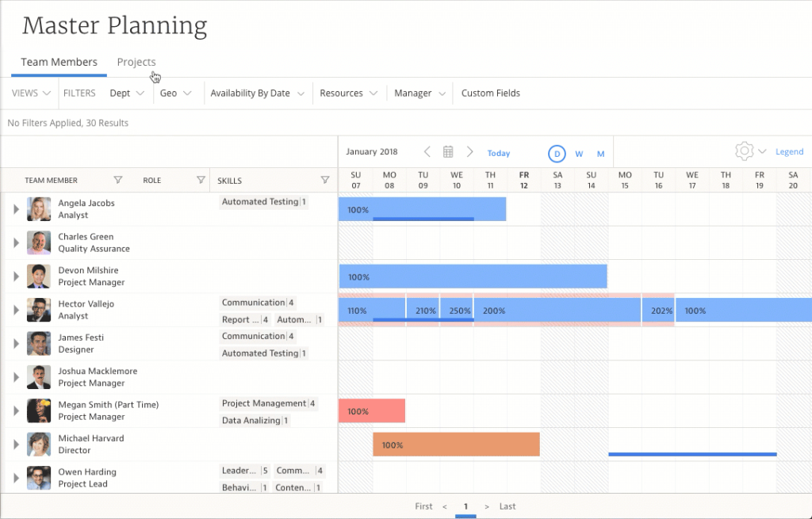Expand Hector Vallejo's row
The width and height of the screenshot is (812, 519).
16,311
